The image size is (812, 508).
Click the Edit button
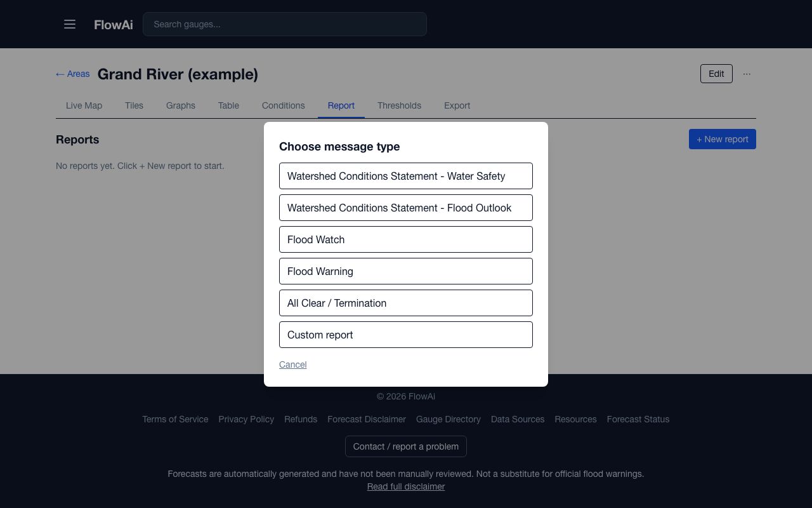[x=716, y=74]
